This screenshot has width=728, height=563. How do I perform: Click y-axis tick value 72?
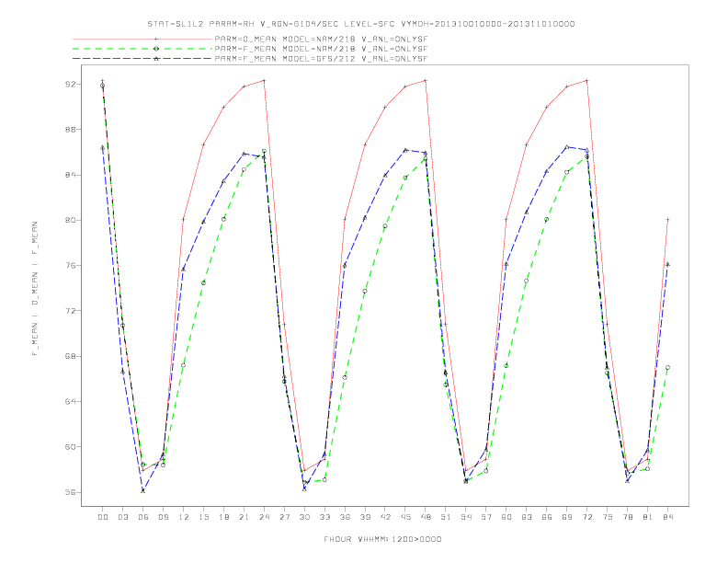(71, 311)
